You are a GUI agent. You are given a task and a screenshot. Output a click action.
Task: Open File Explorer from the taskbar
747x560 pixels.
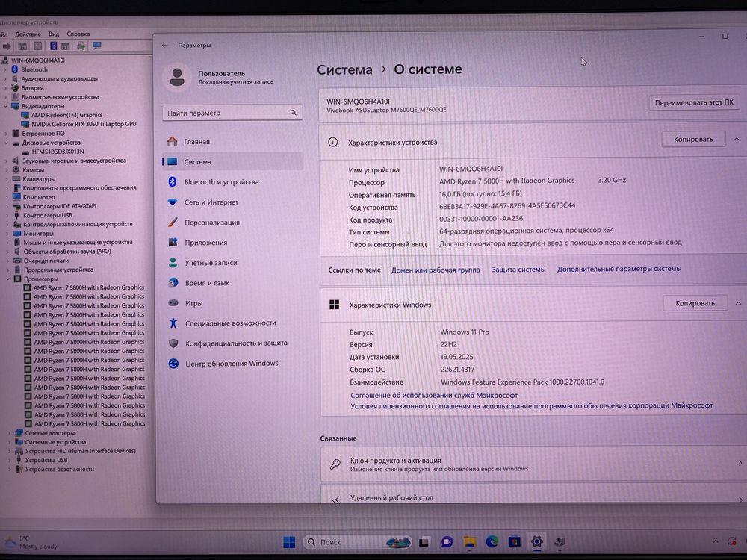tap(470, 542)
